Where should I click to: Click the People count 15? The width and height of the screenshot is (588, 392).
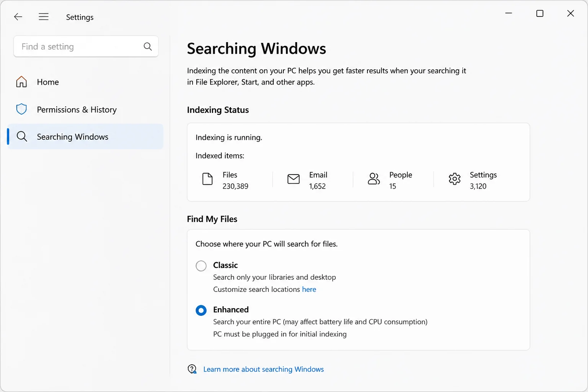(x=393, y=186)
